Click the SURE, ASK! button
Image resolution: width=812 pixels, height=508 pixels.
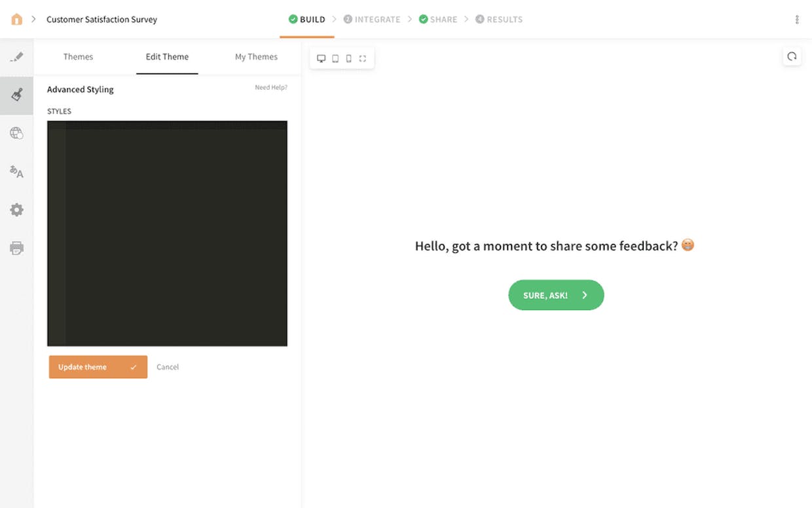(x=556, y=295)
